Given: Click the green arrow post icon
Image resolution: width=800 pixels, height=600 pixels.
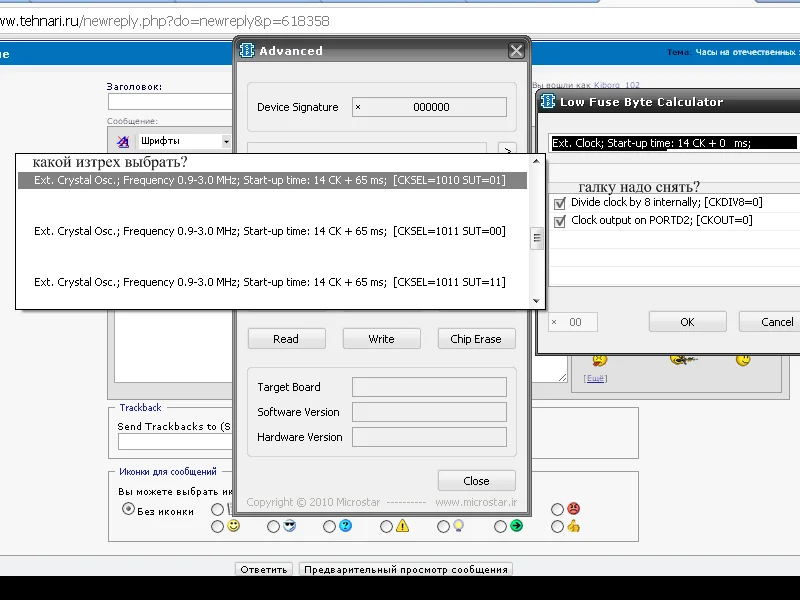Looking at the screenshot, I should pos(516,526).
